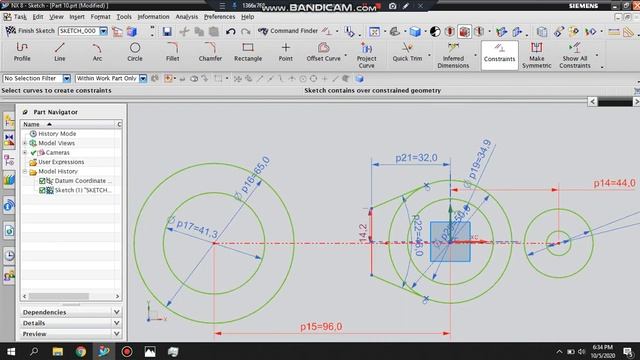Save the part with the floppy icon
This screenshot has height=360, width=640.
[167, 31]
